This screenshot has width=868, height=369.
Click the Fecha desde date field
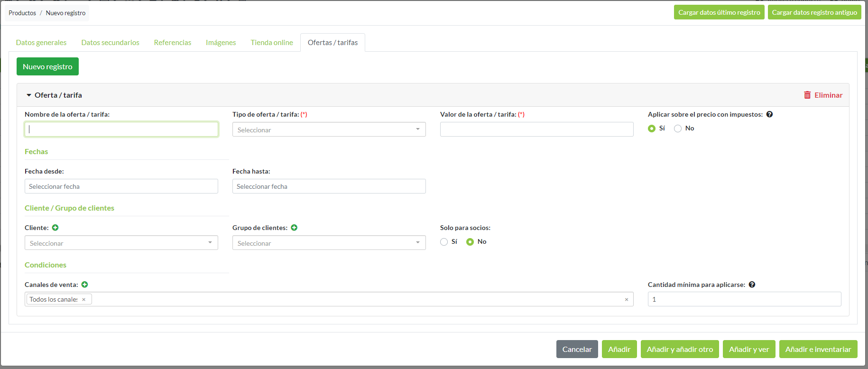(x=121, y=186)
